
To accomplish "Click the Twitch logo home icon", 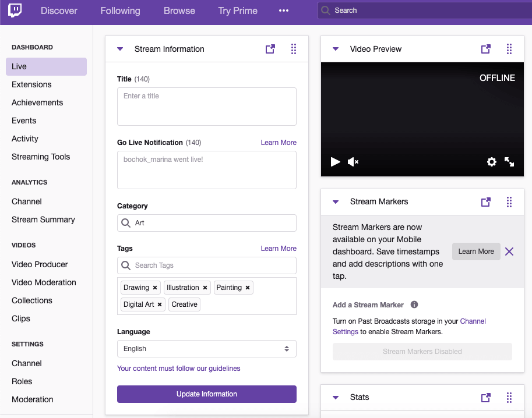I will click(x=15, y=11).
